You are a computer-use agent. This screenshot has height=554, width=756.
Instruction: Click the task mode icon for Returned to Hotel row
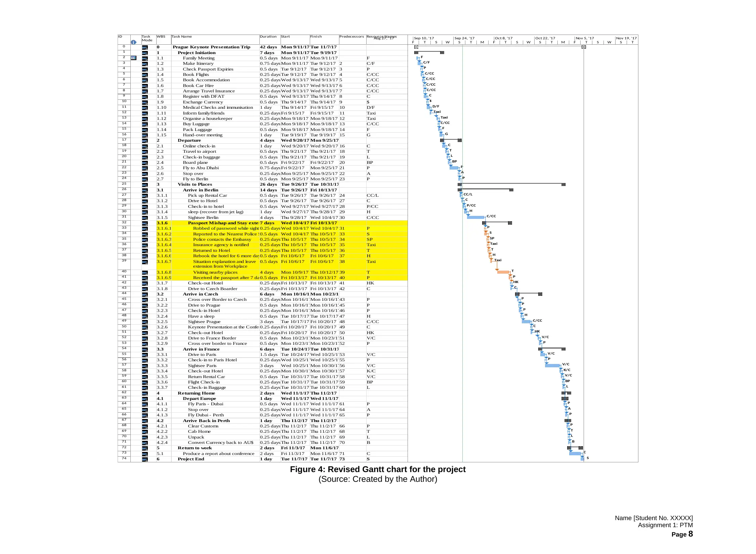pos(145,251)
